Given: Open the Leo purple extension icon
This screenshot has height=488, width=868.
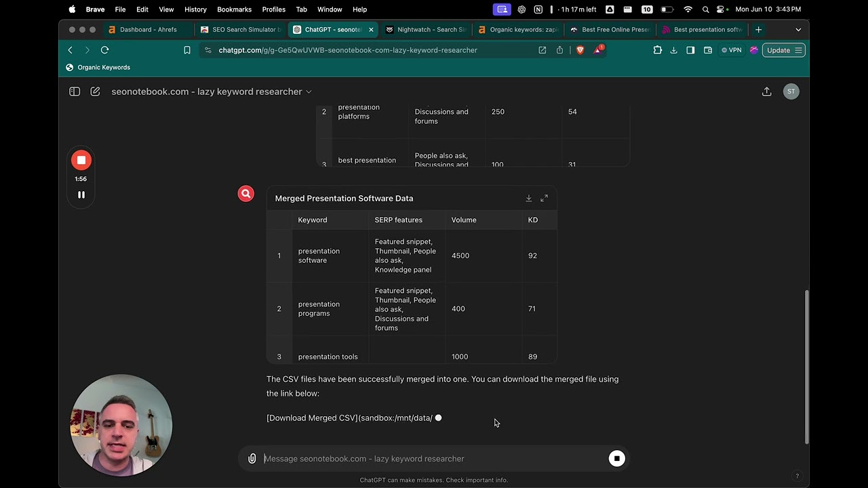Looking at the screenshot, I should (753, 50).
